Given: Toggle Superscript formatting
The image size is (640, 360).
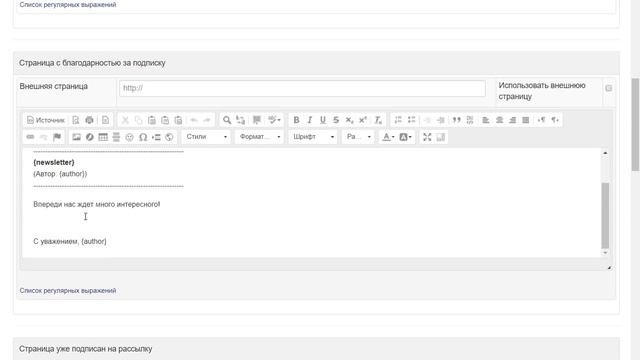Looking at the screenshot, I should (362, 120).
